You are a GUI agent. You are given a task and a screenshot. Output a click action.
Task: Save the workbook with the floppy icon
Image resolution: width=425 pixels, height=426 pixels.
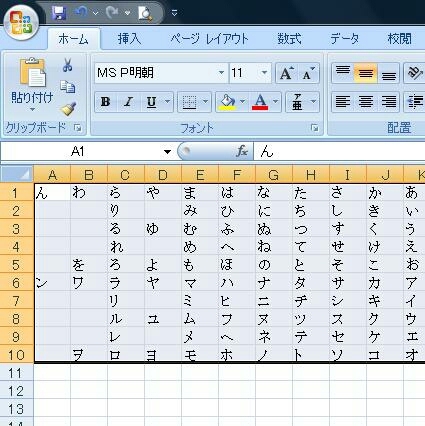[59, 13]
